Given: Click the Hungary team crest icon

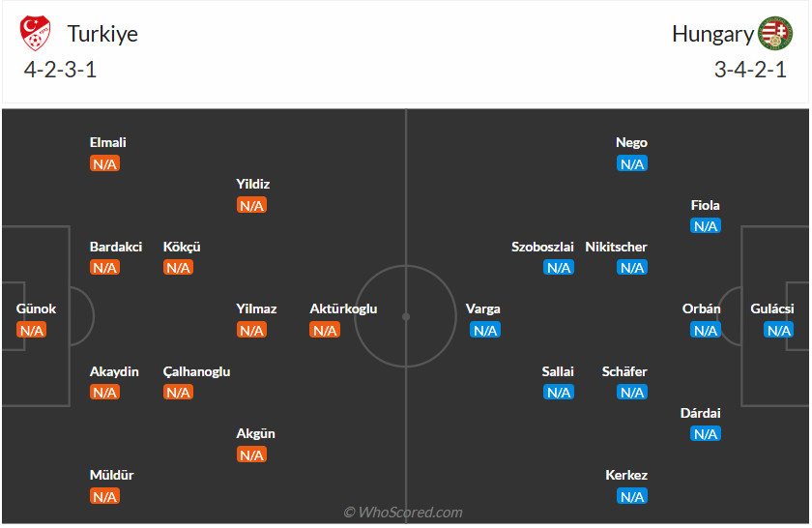Looking at the screenshot, I should coord(774,34).
